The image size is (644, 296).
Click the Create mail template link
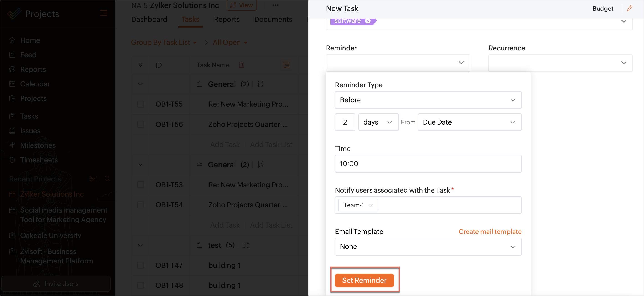click(x=490, y=232)
